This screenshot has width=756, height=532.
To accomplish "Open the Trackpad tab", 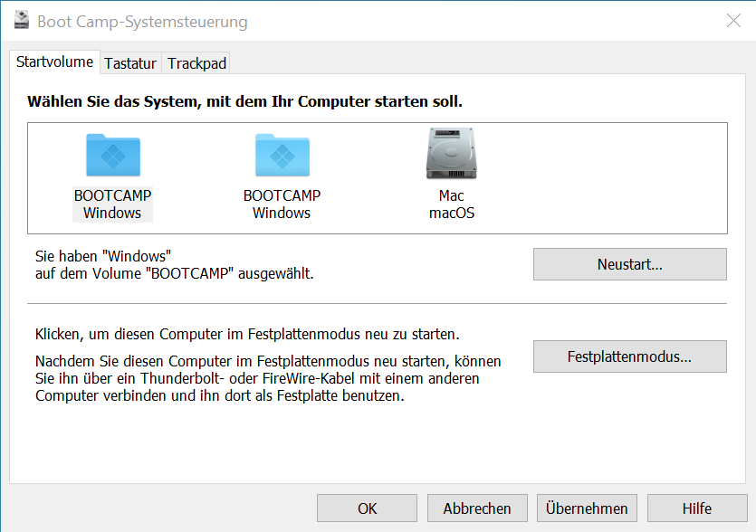I will click(196, 63).
